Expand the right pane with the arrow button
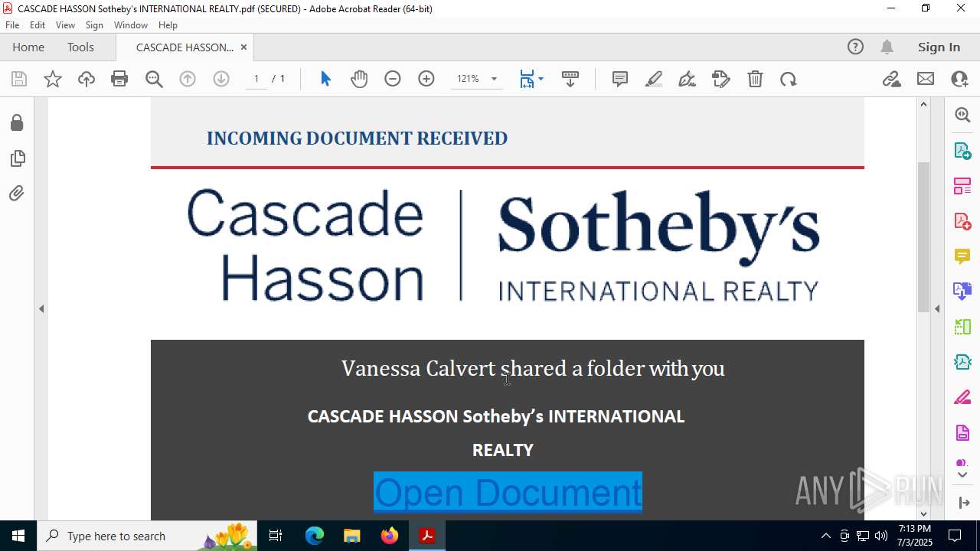This screenshot has width=980, height=551. (x=963, y=503)
